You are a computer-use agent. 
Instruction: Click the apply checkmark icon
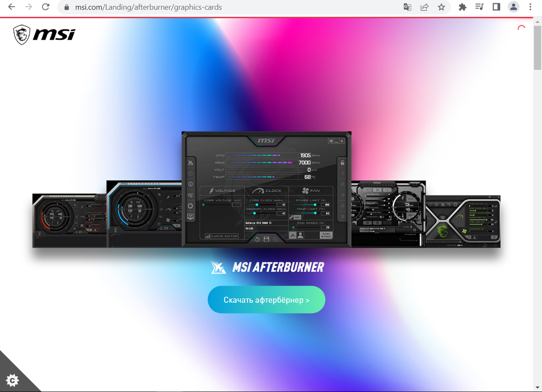[275, 240]
